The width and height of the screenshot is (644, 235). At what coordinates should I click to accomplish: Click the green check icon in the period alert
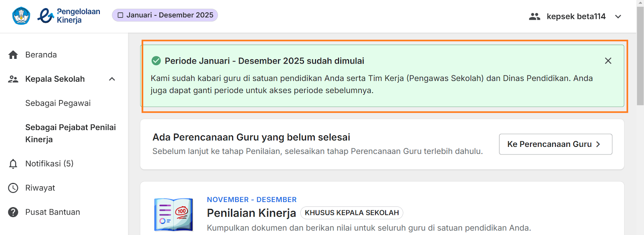pyautogui.click(x=156, y=61)
